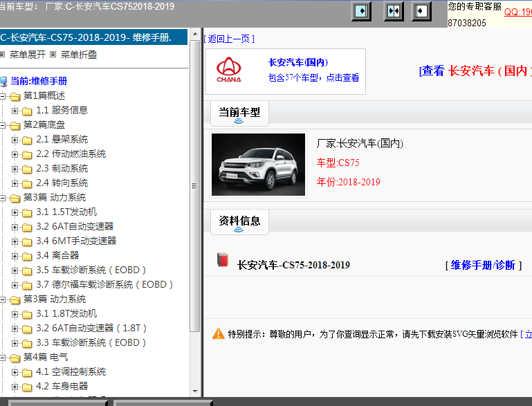Select 菜单展开 to expand menu

point(28,55)
